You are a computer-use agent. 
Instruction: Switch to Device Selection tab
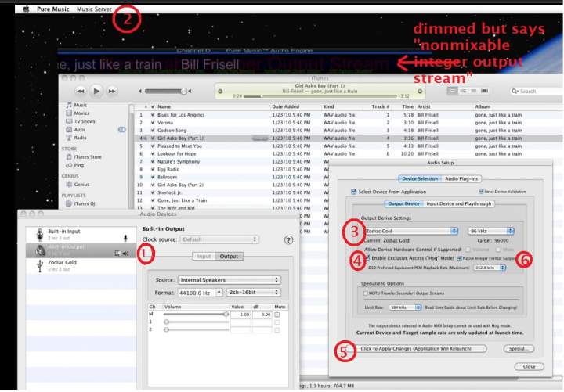point(420,178)
